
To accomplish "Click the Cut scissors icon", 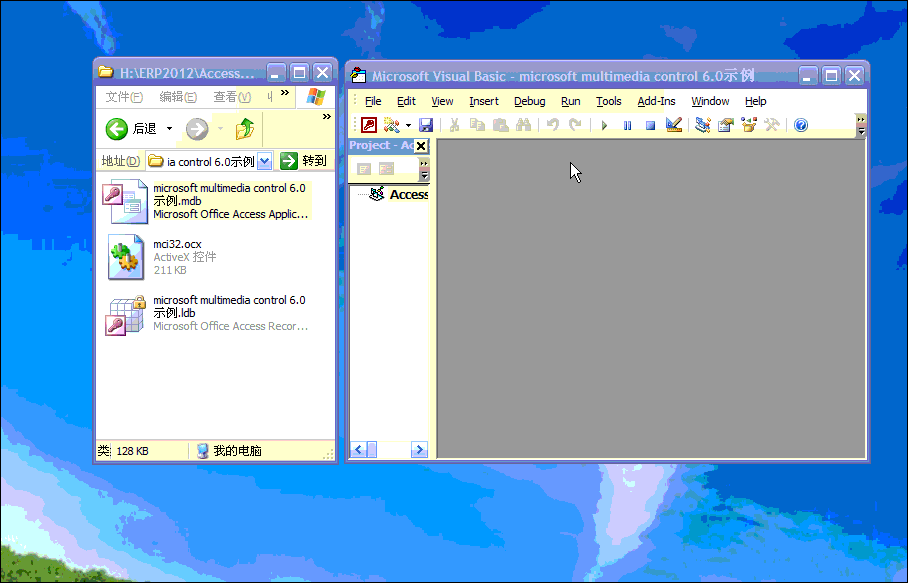I will pos(455,125).
